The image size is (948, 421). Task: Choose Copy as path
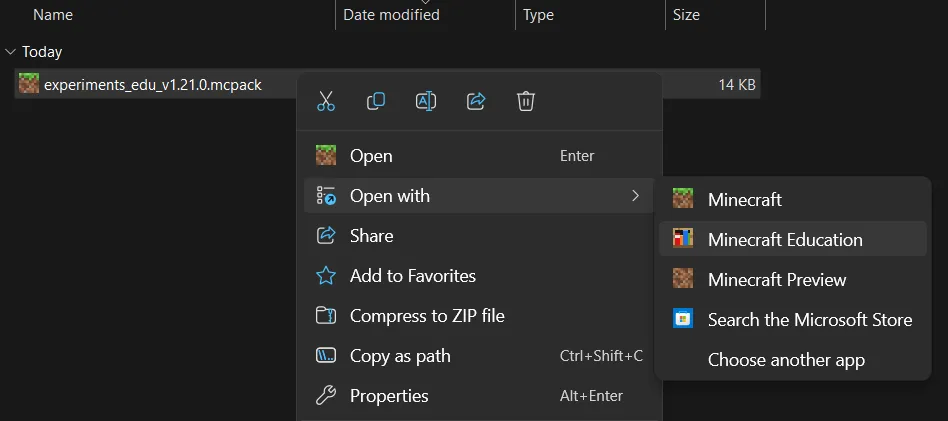pyautogui.click(x=479, y=356)
